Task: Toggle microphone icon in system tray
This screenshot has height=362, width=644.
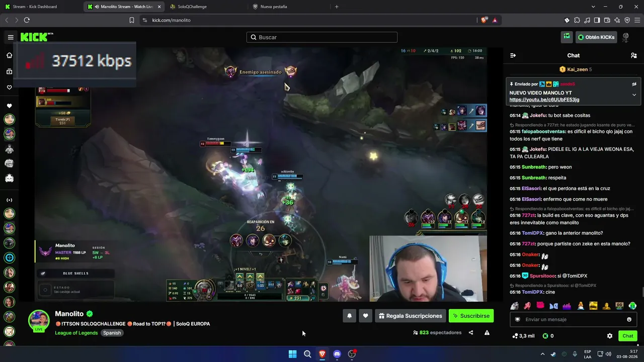Action: pyautogui.click(x=575, y=354)
